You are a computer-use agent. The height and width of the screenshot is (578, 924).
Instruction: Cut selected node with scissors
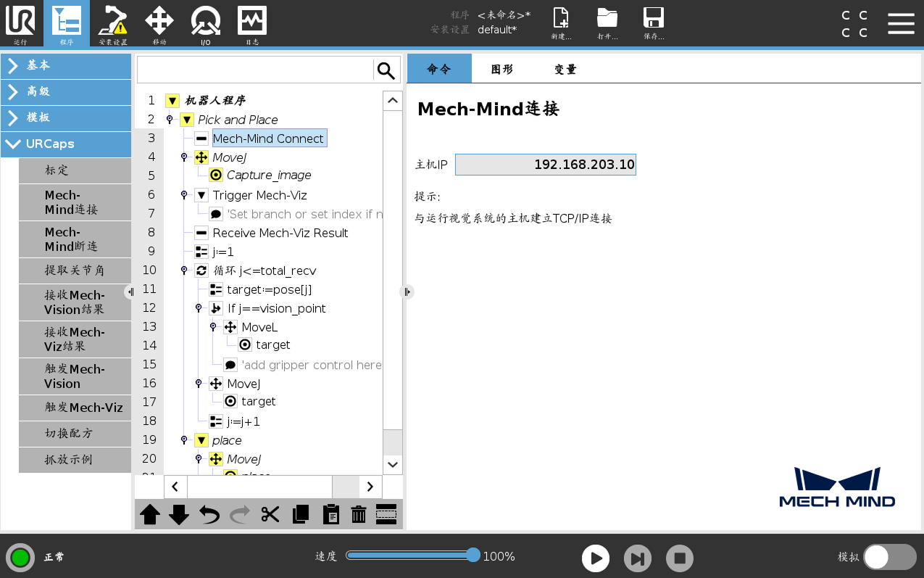270,514
